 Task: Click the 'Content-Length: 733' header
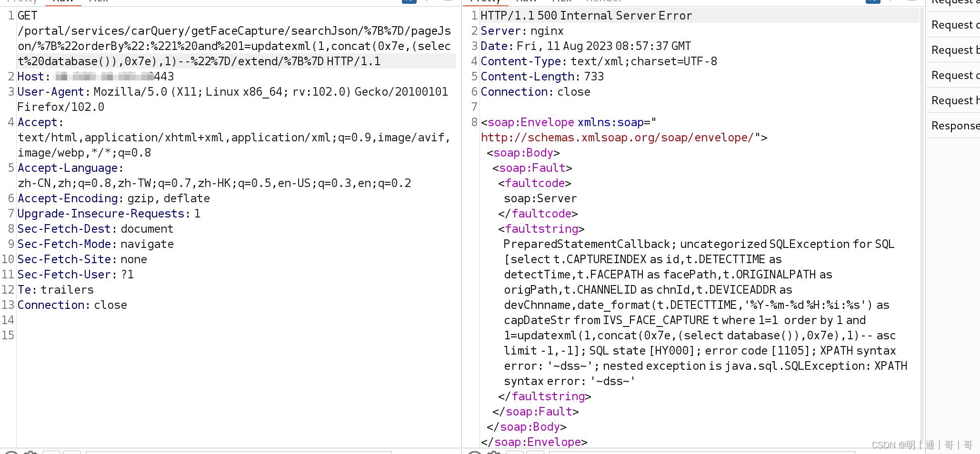[542, 77]
